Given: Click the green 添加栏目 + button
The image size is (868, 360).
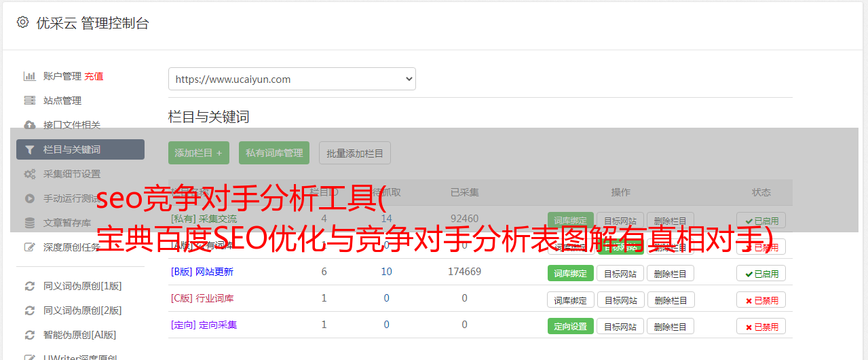Looking at the screenshot, I should 199,153.
